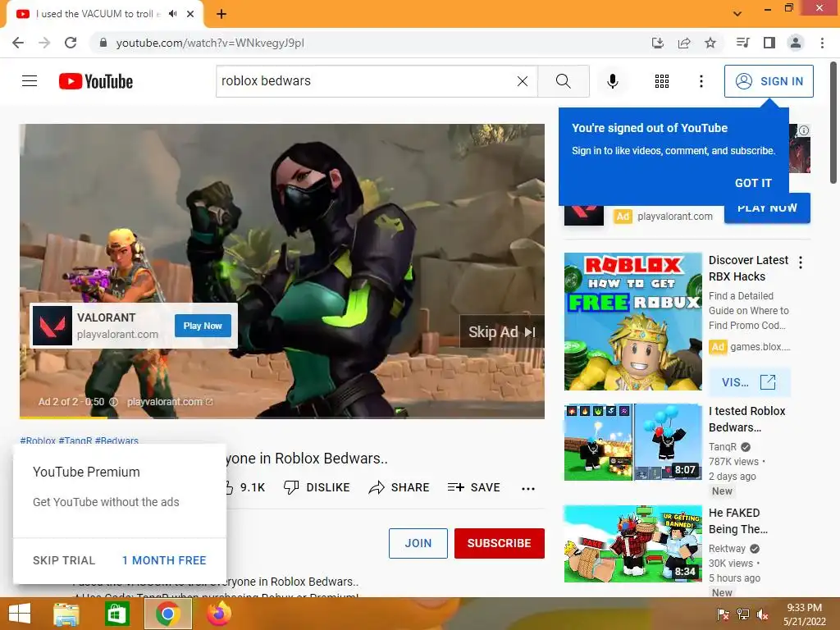Open the YouTube apps grid icon

tap(662, 81)
